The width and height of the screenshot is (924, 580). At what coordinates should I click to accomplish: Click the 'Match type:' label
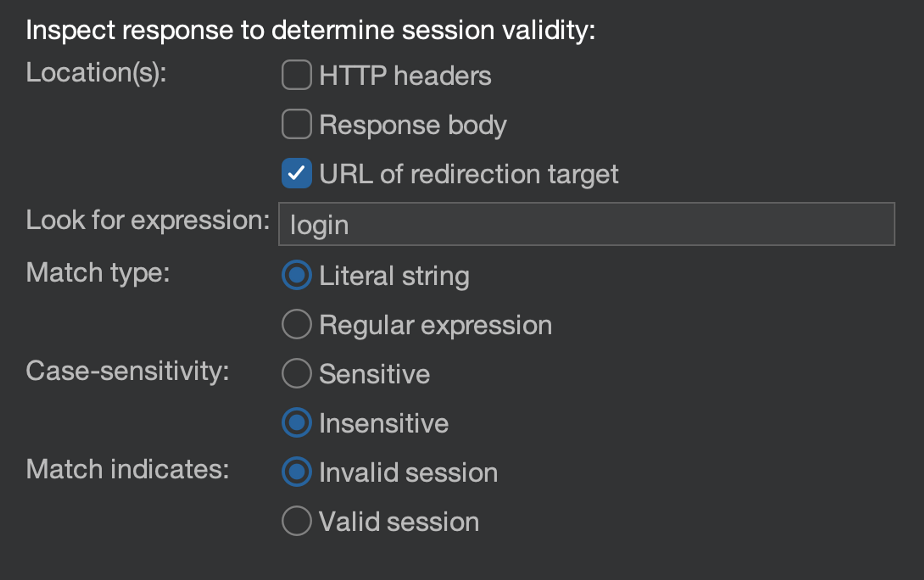pyautogui.click(x=97, y=273)
